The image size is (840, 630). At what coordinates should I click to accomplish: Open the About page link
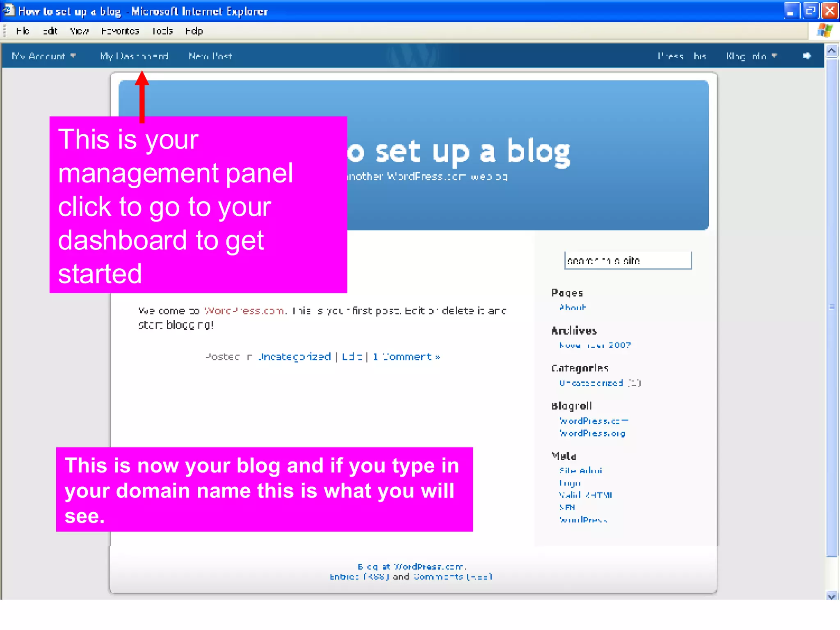pyautogui.click(x=573, y=307)
